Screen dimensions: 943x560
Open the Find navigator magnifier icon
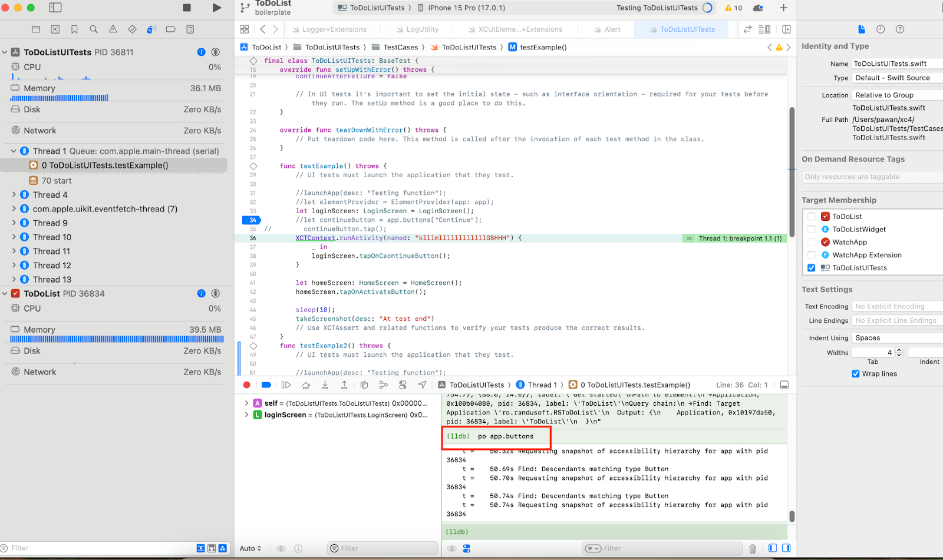point(94,29)
